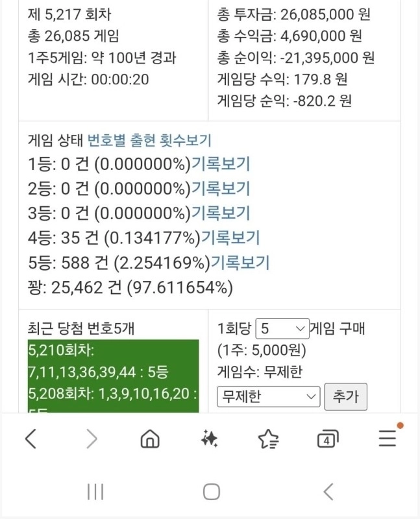Image resolution: width=420 pixels, height=519 pixels.
Task: Expand the games-per-round dropdown showing 5
Action: tap(283, 328)
